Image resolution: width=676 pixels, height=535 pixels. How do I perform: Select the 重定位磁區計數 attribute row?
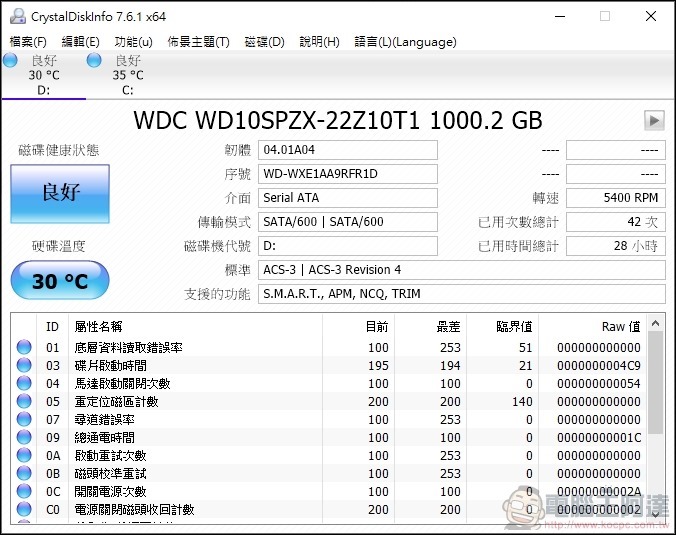tap(329, 401)
